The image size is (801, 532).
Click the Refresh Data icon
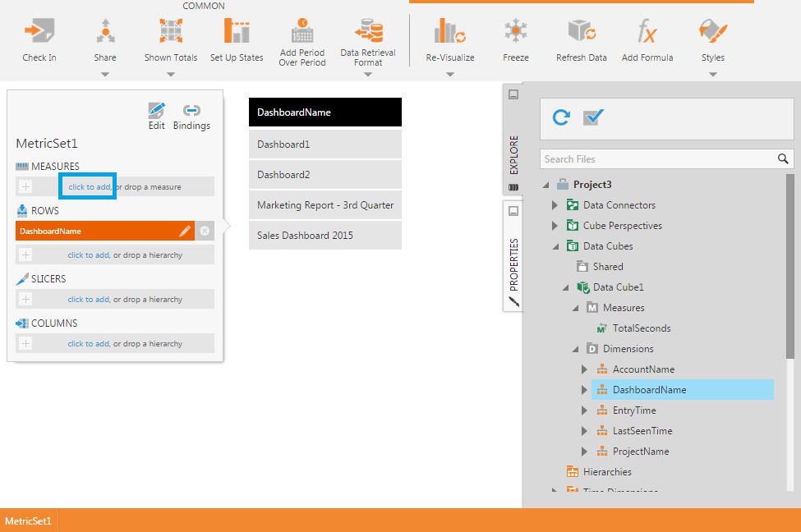coord(581,33)
